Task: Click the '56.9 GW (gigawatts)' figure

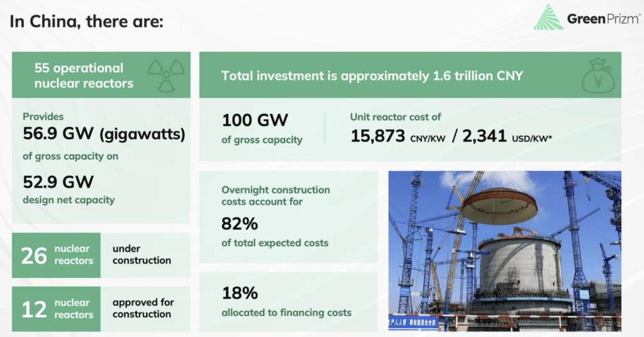Action: coord(104,134)
